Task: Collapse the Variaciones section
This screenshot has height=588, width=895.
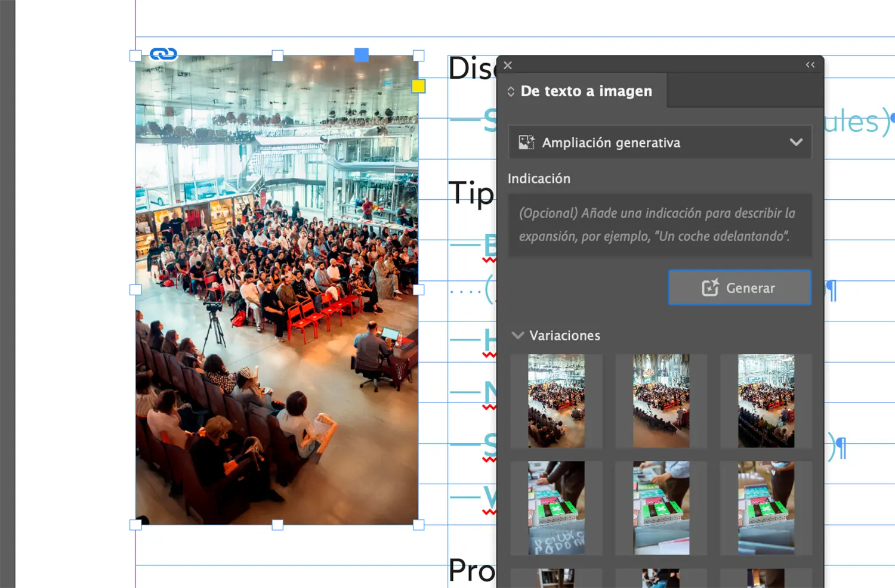Action: point(518,336)
